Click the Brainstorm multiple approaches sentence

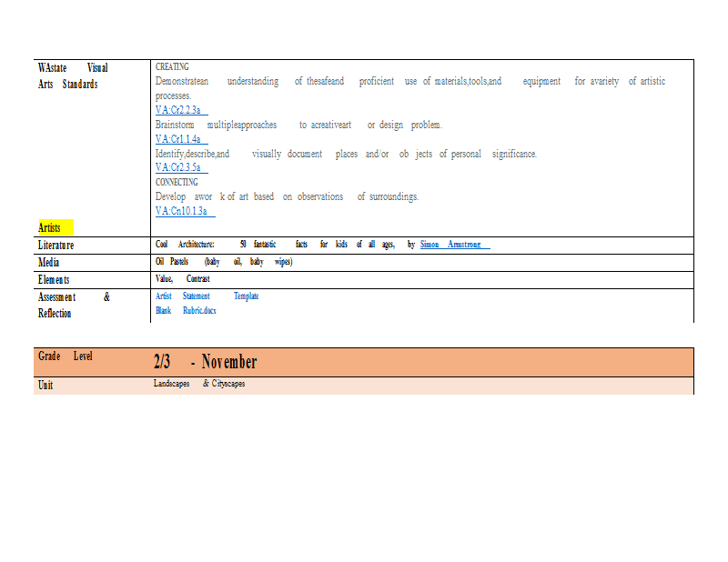point(298,125)
